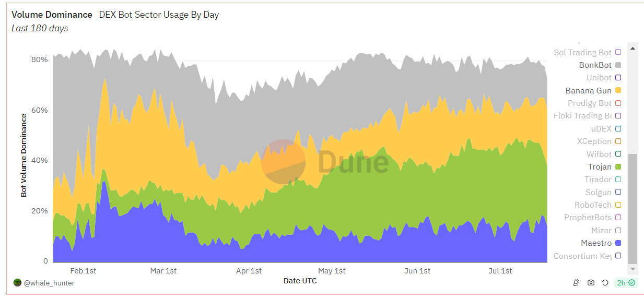The width and height of the screenshot is (644, 299).
Task: Show the Wifbot series in legend
Action: 599,154
